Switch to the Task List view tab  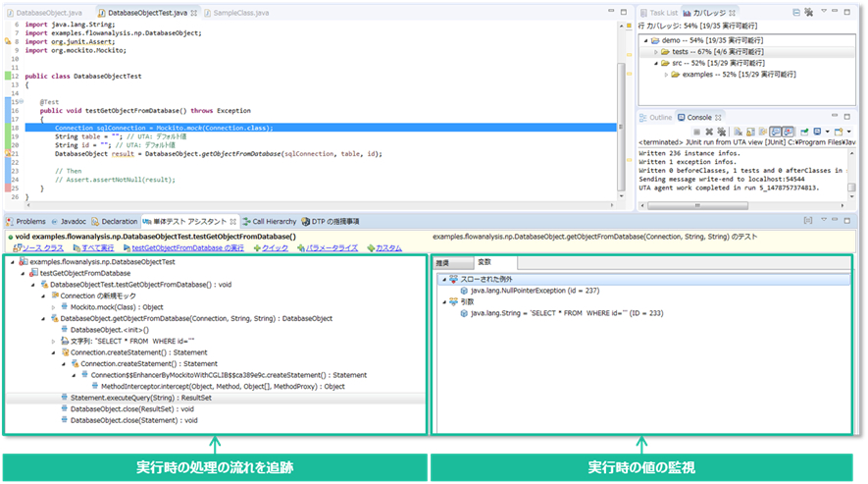659,13
